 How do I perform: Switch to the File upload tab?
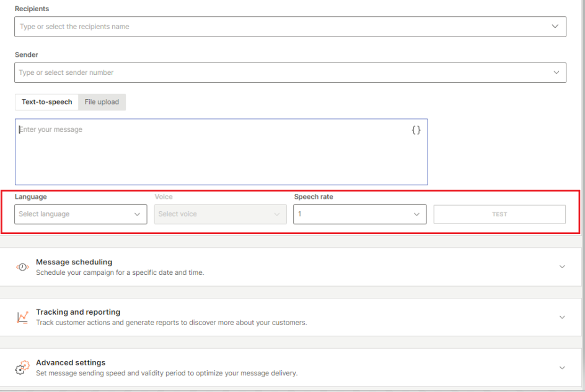tap(102, 102)
